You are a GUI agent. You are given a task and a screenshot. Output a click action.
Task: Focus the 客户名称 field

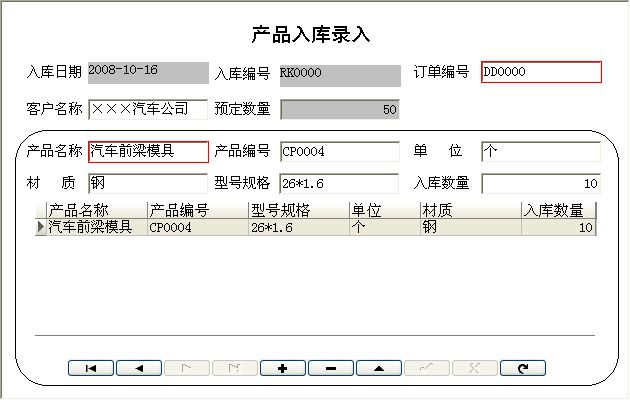coord(148,109)
